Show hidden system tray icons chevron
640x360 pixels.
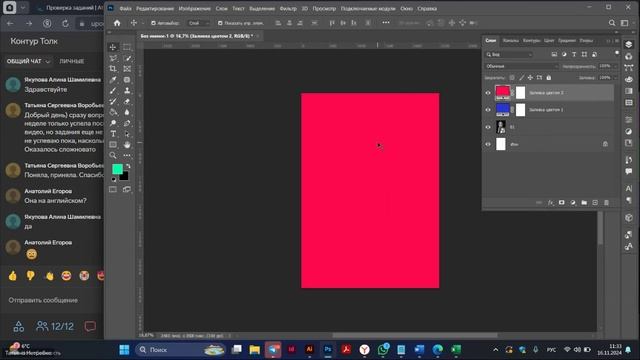coord(496,350)
